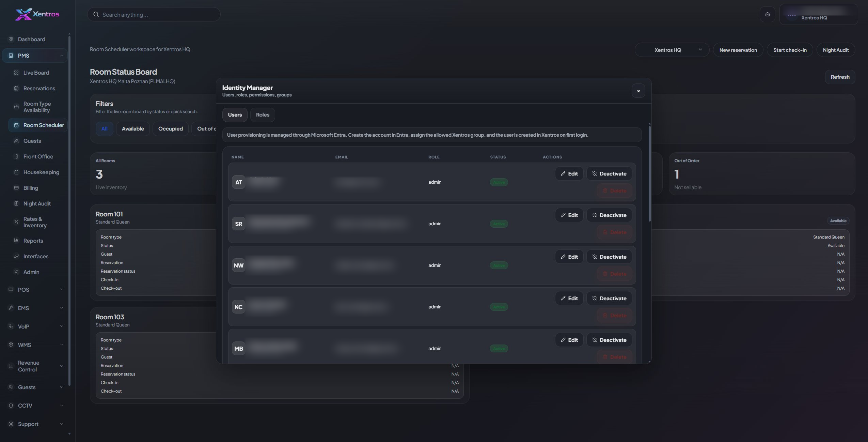This screenshot has width=868, height=442.
Task: Delete the SR user
Action: coord(614,232)
